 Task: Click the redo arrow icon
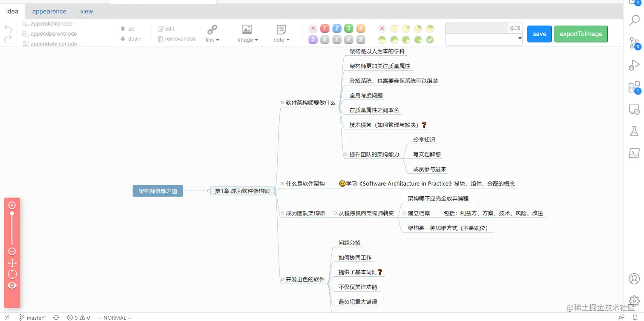click(8, 39)
